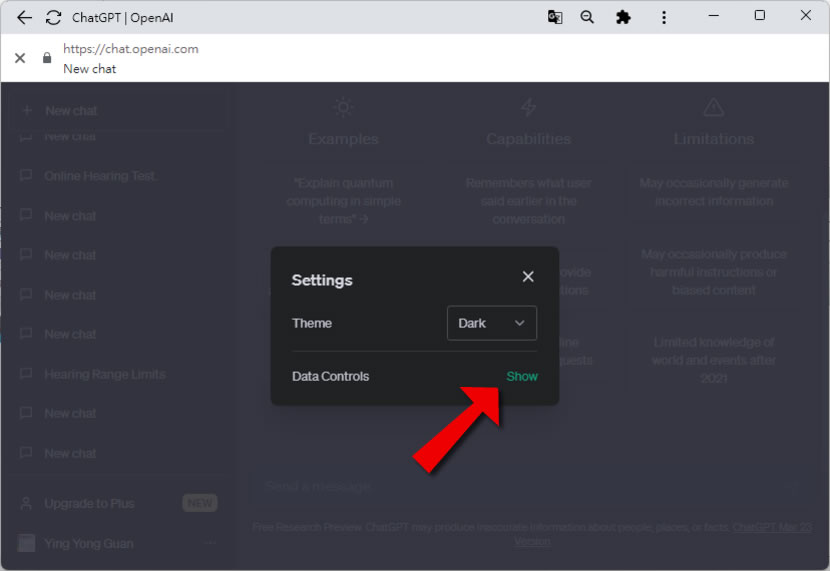830x571 pixels.
Task: Click the Theme label in Settings
Action: [x=312, y=323]
